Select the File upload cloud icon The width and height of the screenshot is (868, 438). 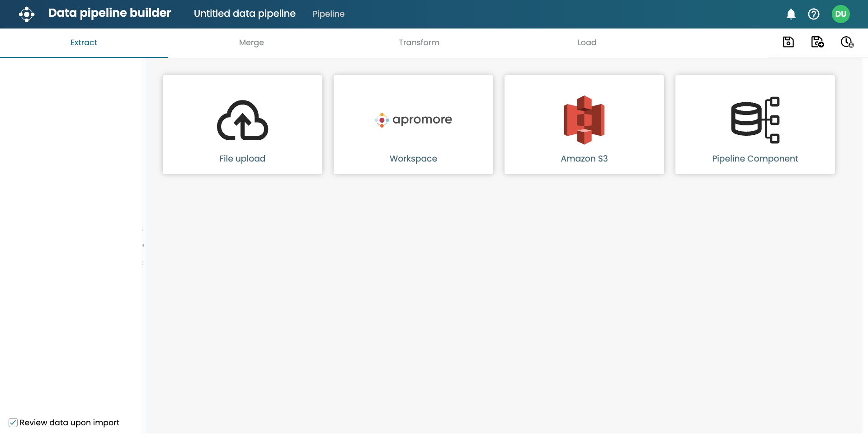(242, 120)
